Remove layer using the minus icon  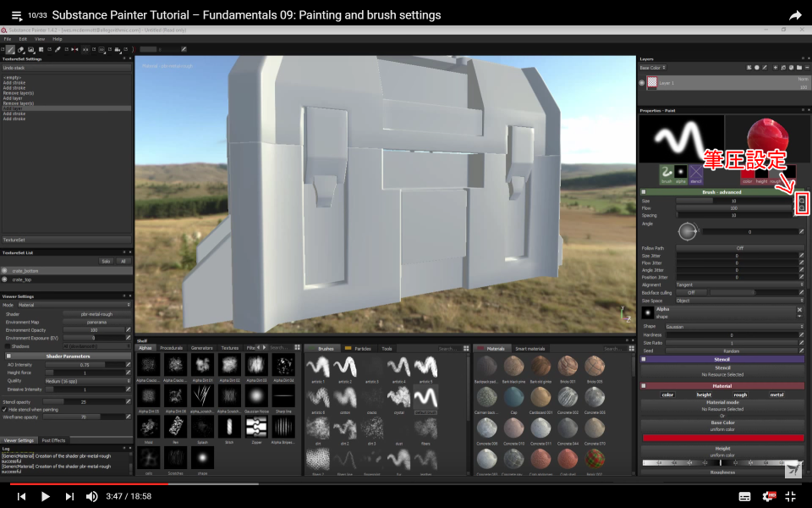(x=807, y=68)
